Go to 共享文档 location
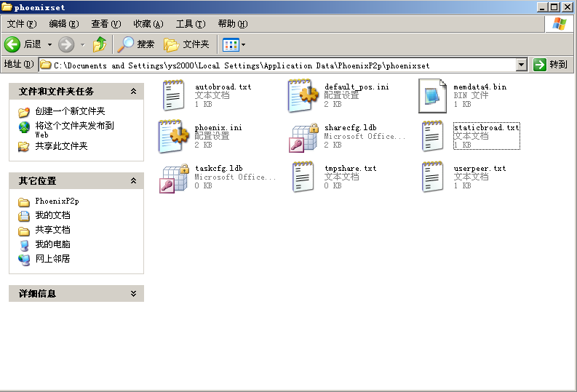The width and height of the screenshot is (577, 392). 52,230
